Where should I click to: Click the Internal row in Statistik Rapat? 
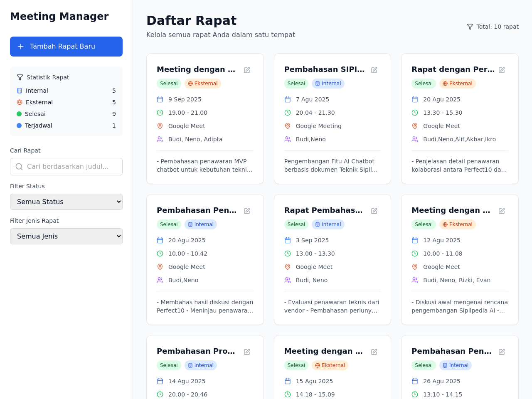coord(66,91)
